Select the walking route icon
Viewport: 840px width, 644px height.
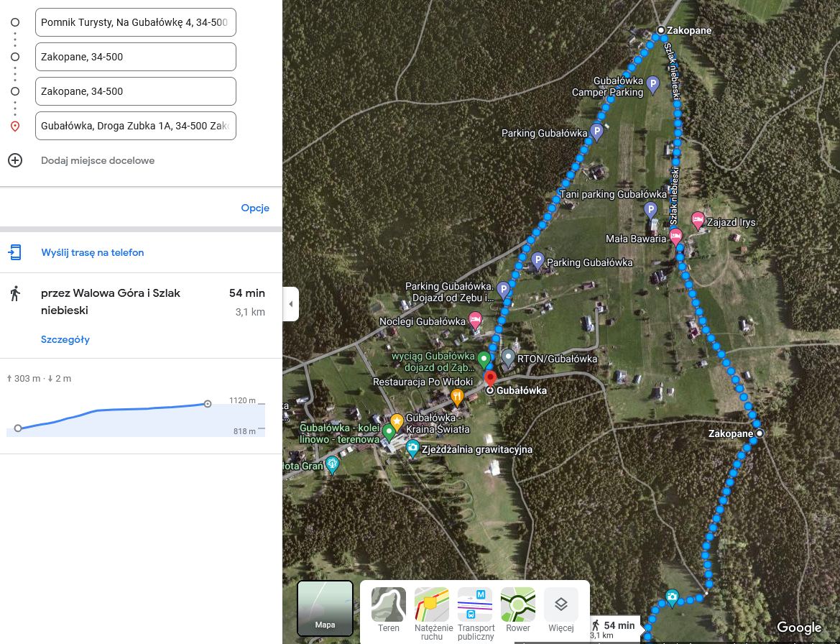tap(14, 293)
